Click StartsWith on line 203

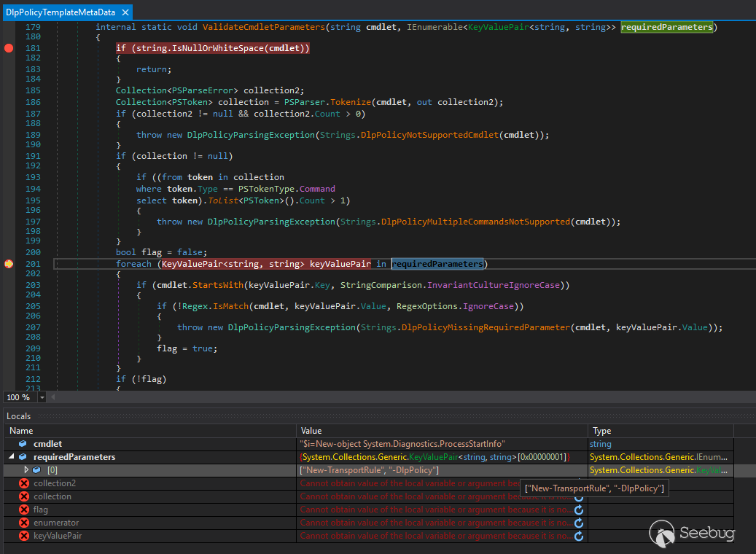[x=218, y=285]
